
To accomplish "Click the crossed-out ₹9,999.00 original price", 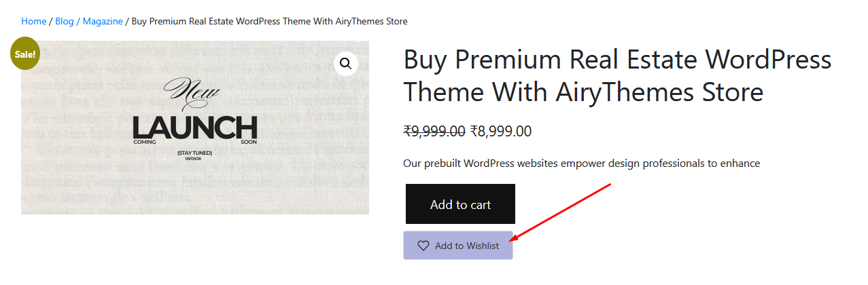I will [x=434, y=131].
